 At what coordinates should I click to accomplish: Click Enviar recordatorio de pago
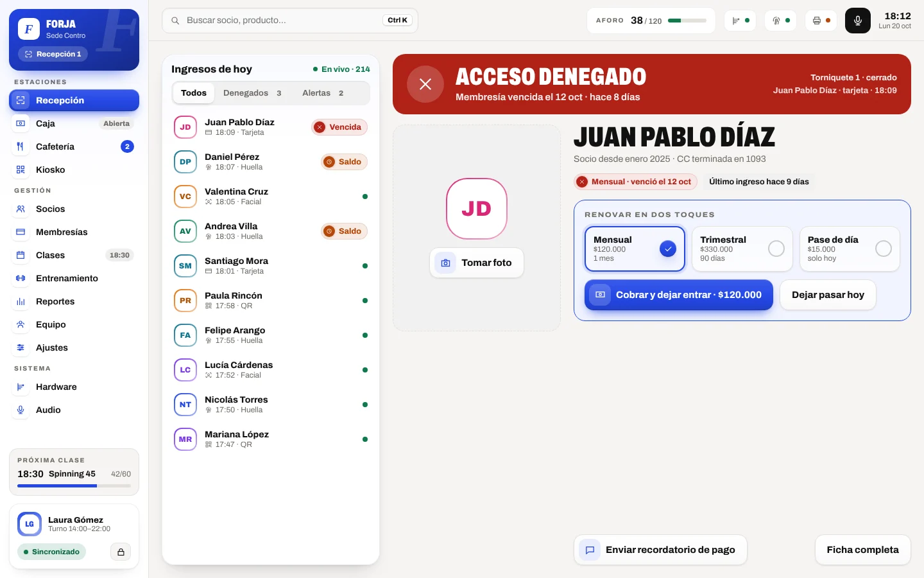660,550
